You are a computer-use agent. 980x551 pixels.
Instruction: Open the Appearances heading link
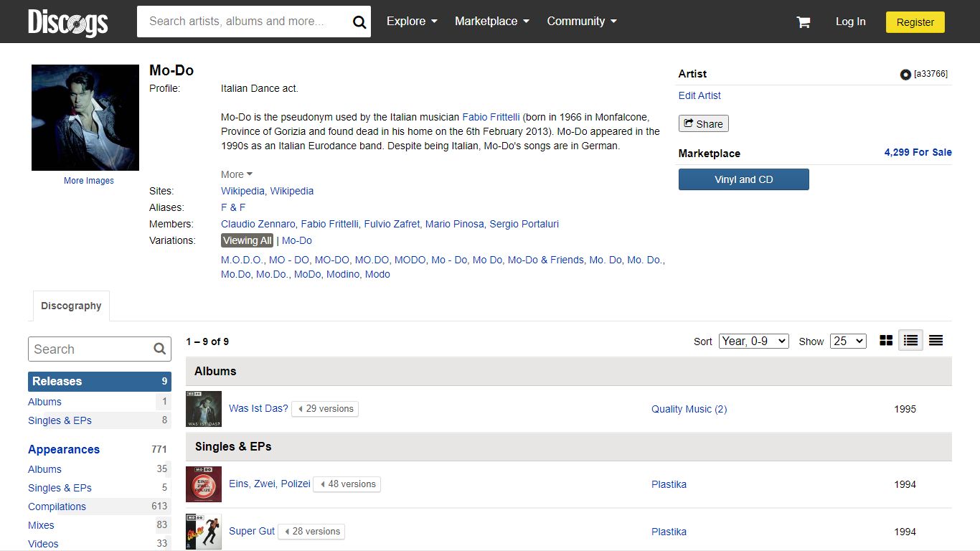64,450
